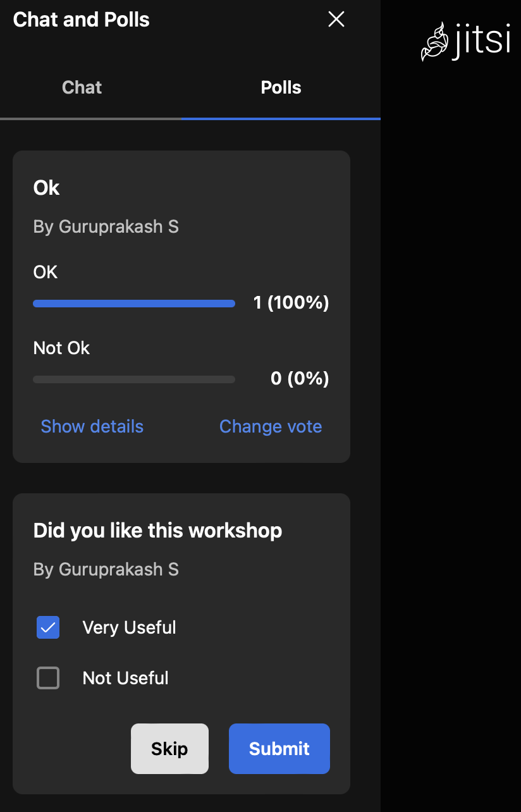Click the Jitsi logo

point(465,42)
